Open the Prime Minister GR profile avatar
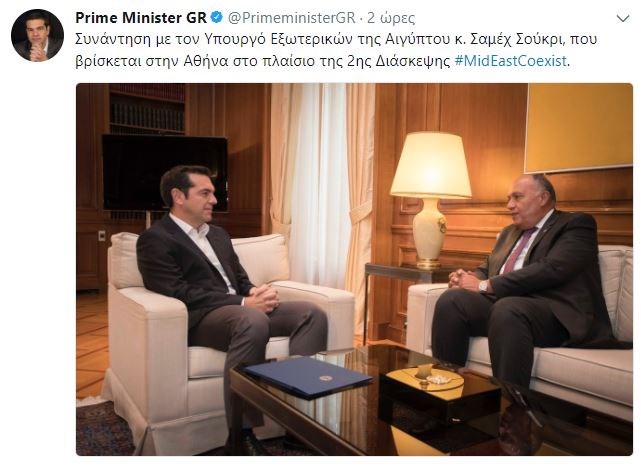Screen dimensions: 641x466 (37, 36)
